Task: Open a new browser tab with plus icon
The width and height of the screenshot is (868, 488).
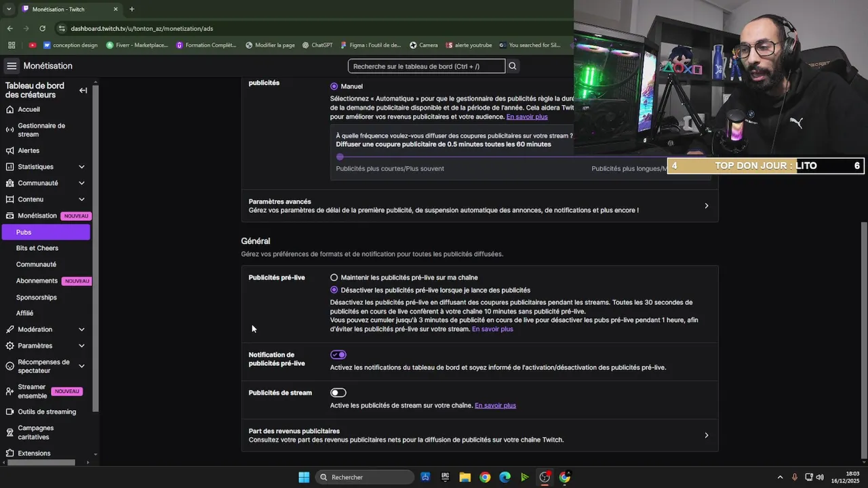Action: click(132, 9)
